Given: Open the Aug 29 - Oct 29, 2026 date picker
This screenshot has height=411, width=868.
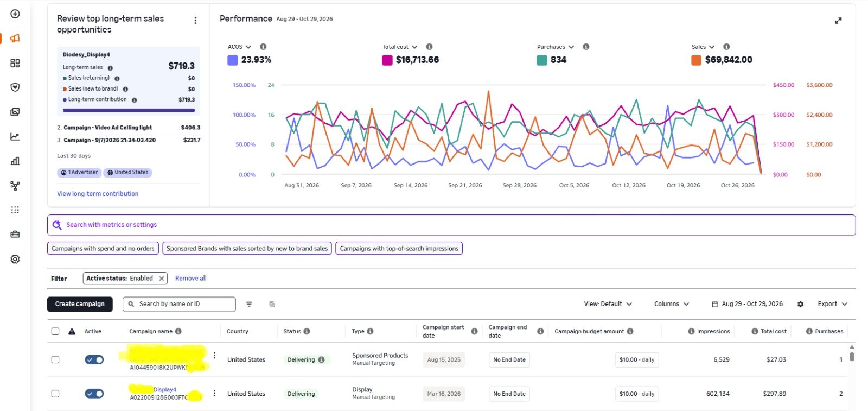Looking at the screenshot, I should [747, 304].
